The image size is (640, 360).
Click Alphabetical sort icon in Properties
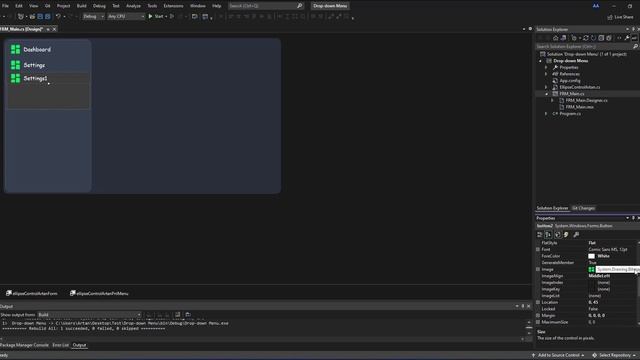point(548,235)
